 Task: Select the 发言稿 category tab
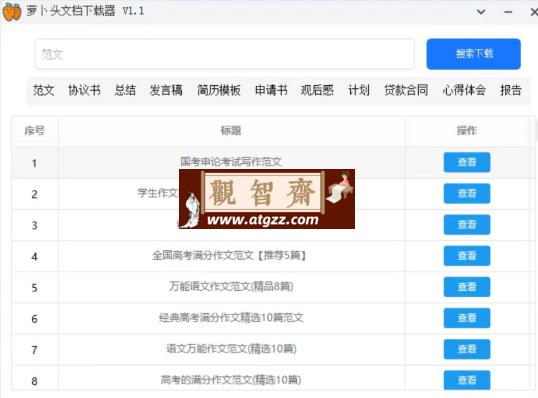tap(166, 90)
